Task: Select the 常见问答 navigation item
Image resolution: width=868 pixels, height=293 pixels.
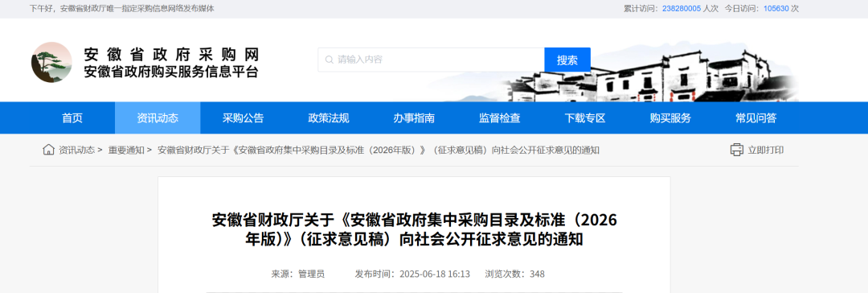Action: pyautogui.click(x=755, y=118)
